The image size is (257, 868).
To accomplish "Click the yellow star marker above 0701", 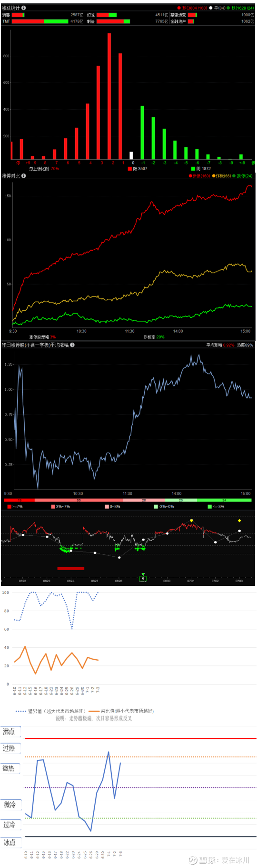I will click(x=191, y=521).
